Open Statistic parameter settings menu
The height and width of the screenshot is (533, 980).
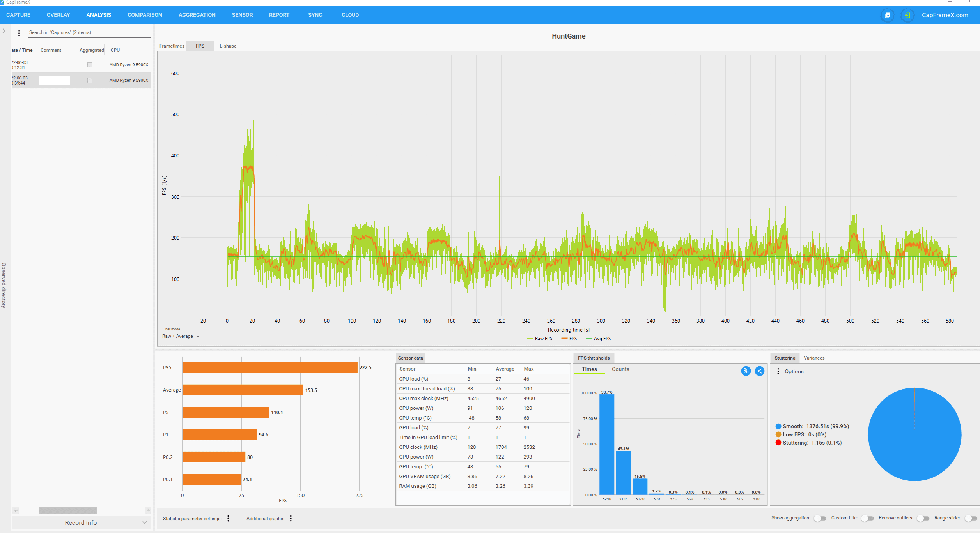click(229, 518)
